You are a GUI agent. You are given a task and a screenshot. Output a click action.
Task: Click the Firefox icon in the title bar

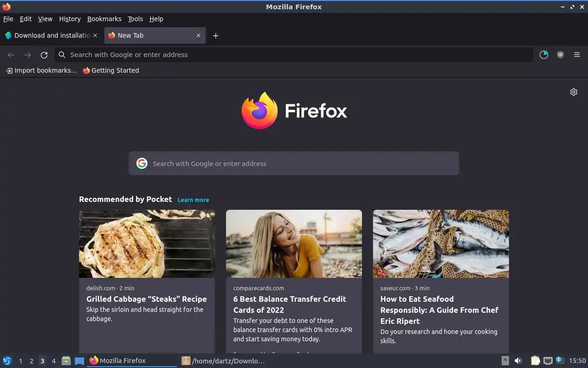6,6
